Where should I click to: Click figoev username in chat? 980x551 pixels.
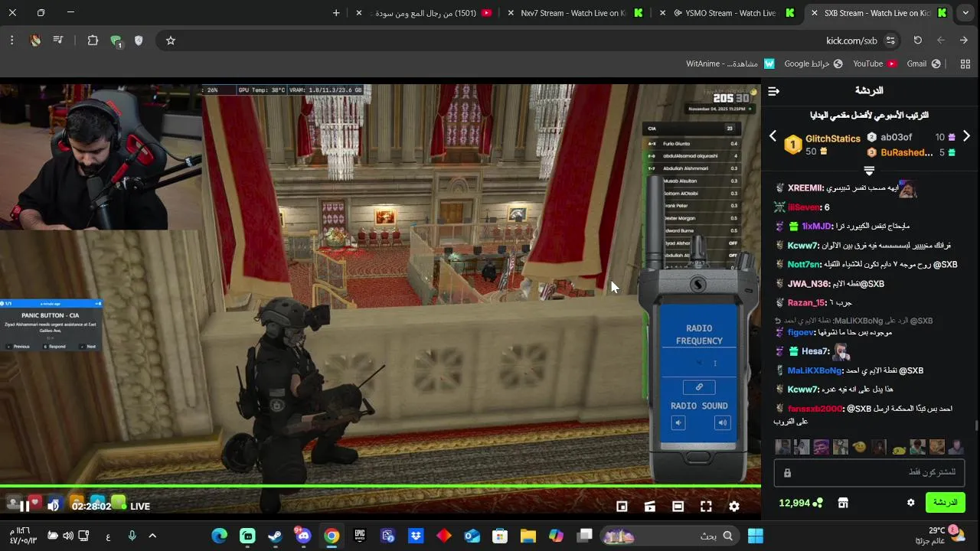802,333
